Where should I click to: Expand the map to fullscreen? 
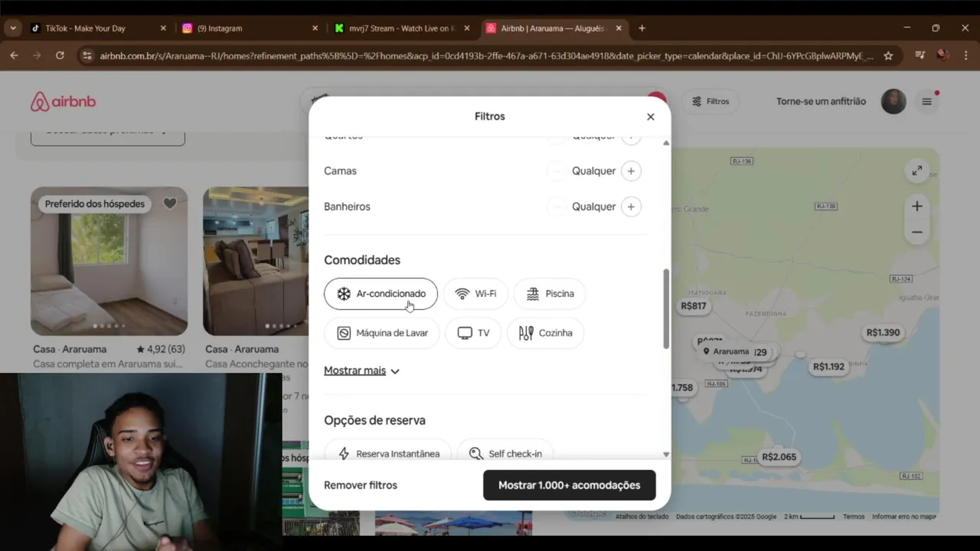tap(916, 171)
